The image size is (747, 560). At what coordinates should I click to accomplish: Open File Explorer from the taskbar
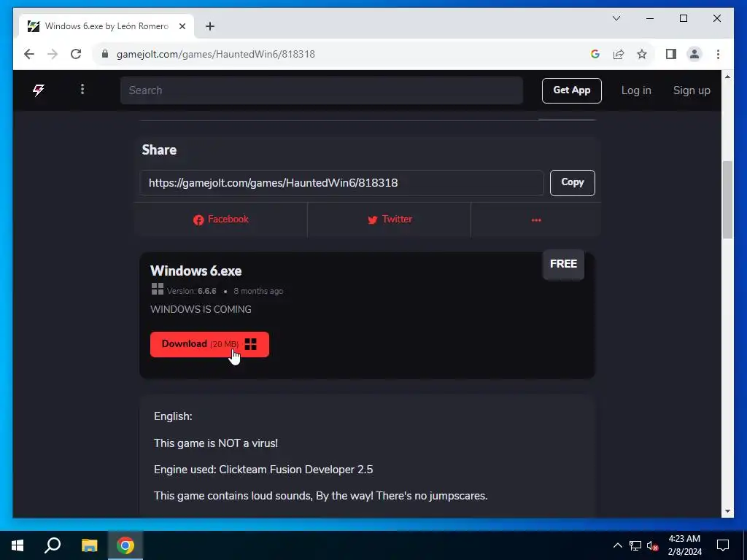(89, 545)
